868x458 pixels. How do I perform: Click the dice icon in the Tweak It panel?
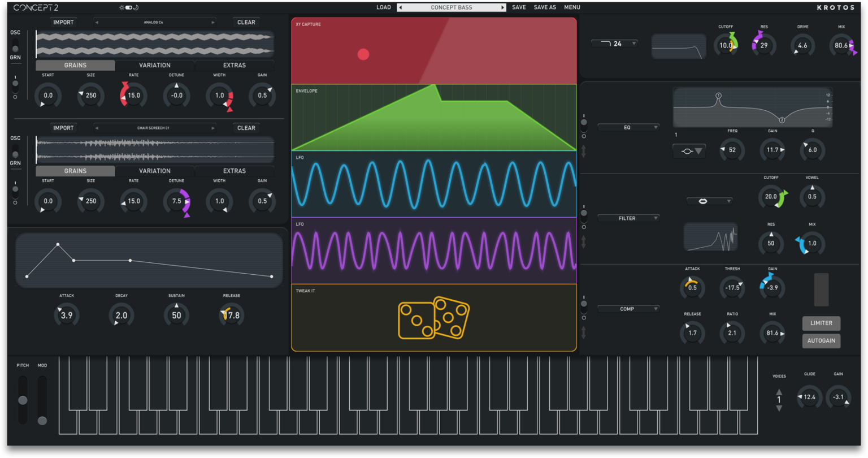[x=434, y=318]
